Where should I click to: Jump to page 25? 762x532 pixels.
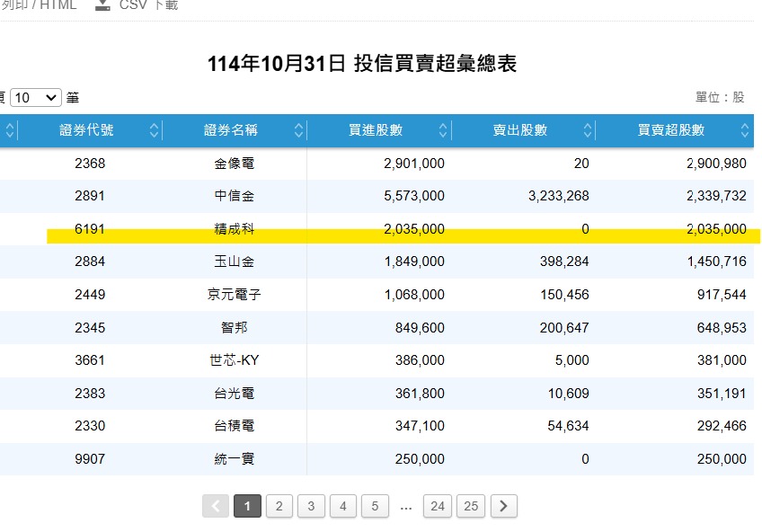(x=471, y=507)
